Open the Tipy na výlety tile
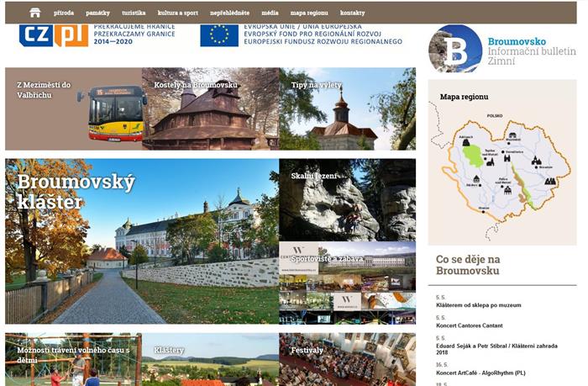The width and height of the screenshot is (588, 386). pos(348,108)
